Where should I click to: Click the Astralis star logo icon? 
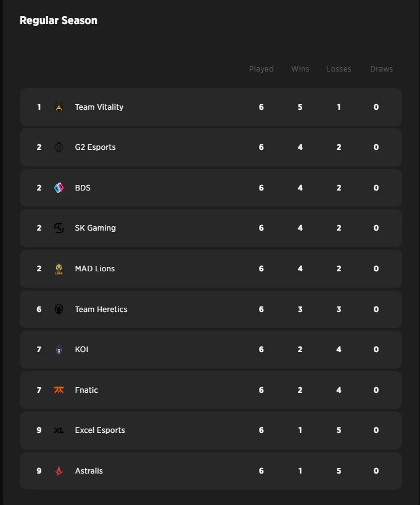click(x=59, y=470)
